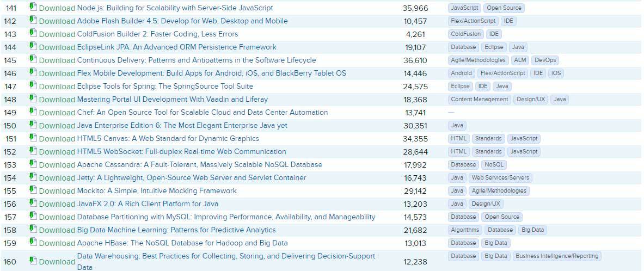The width and height of the screenshot is (644, 271).
Task: Click download icon for Apache HBase row
Action: coord(33,242)
